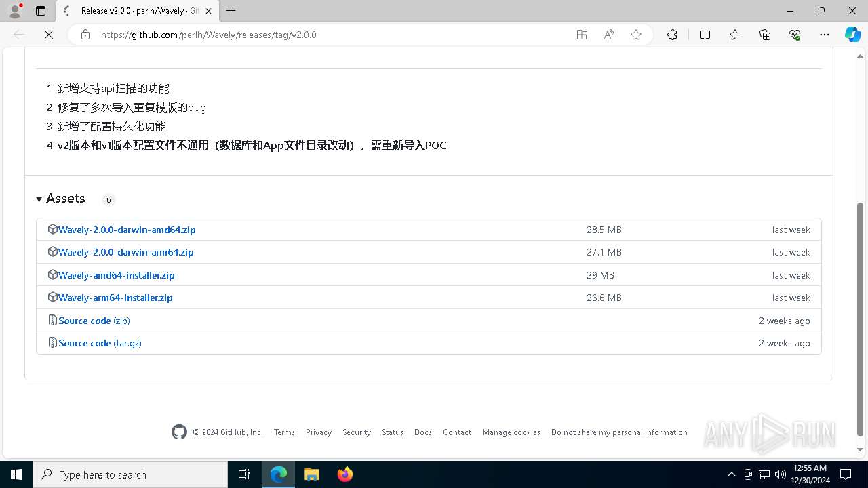The image size is (868, 488).
Task: Open File Explorer from the taskbar
Action: [x=312, y=474]
